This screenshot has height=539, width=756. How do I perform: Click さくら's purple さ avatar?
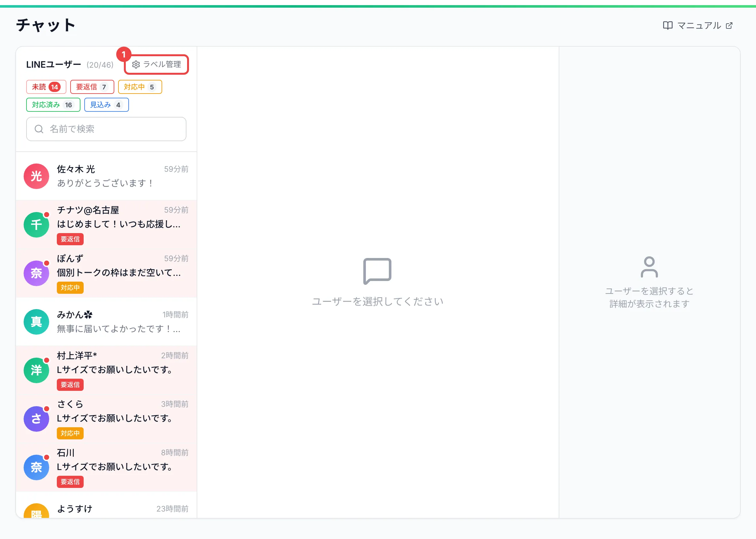(36, 419)
